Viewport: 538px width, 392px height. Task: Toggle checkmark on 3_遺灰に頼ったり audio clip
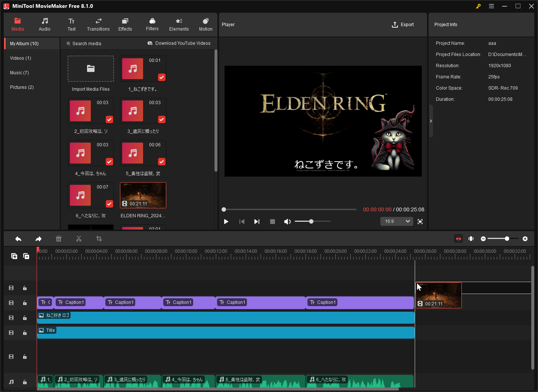coord(162,119)
